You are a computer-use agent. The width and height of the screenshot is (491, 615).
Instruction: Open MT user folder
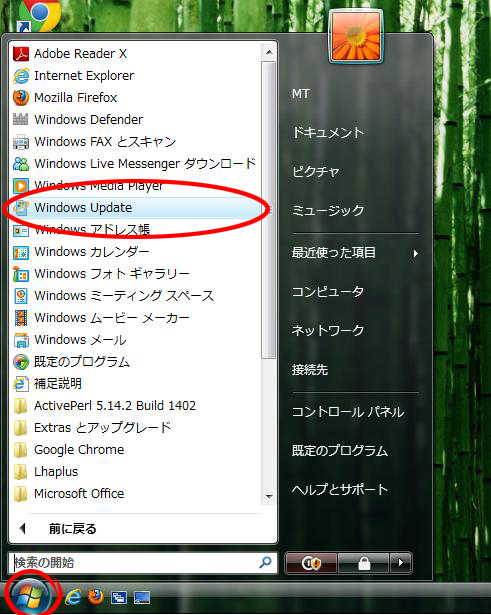point(300,94)
